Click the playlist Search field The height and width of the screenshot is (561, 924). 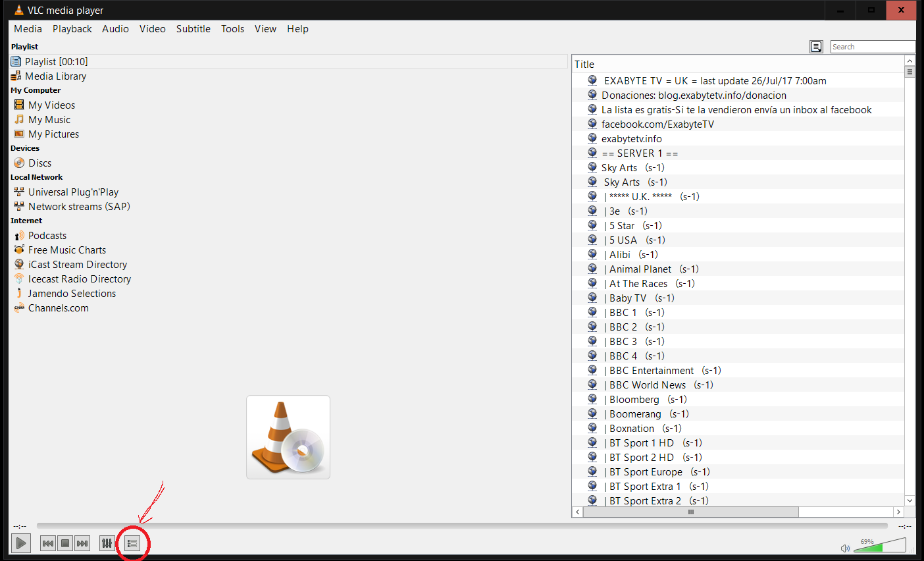coord(873,47)
